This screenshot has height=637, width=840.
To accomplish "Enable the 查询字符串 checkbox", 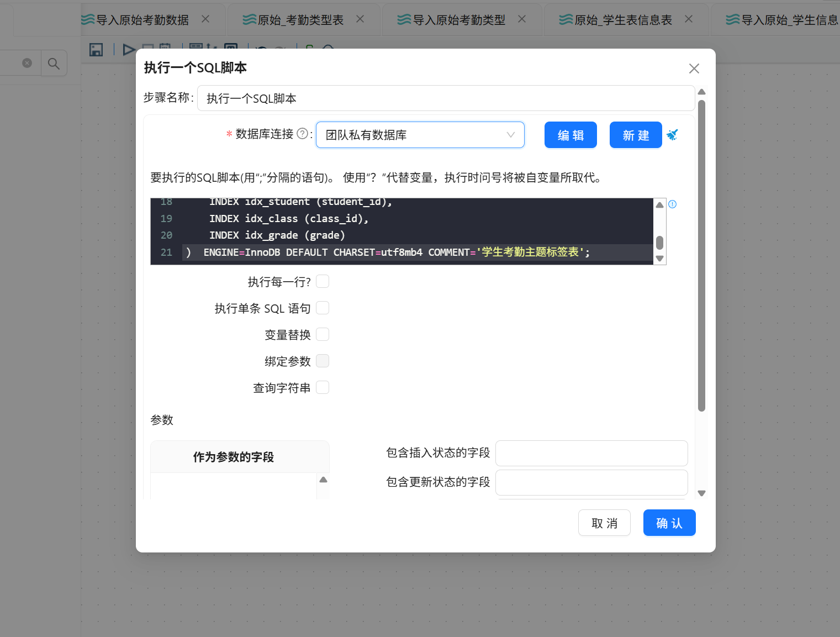I will point(323,388).
